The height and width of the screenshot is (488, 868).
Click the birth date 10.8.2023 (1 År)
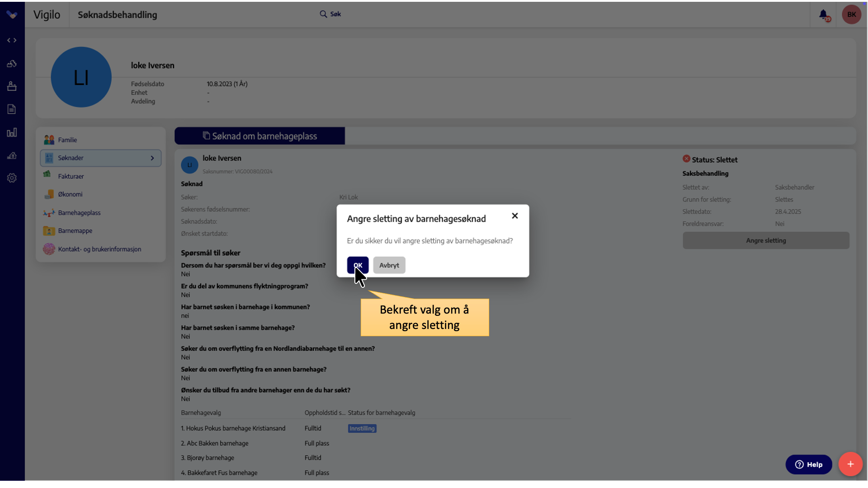tap(227, 84)
